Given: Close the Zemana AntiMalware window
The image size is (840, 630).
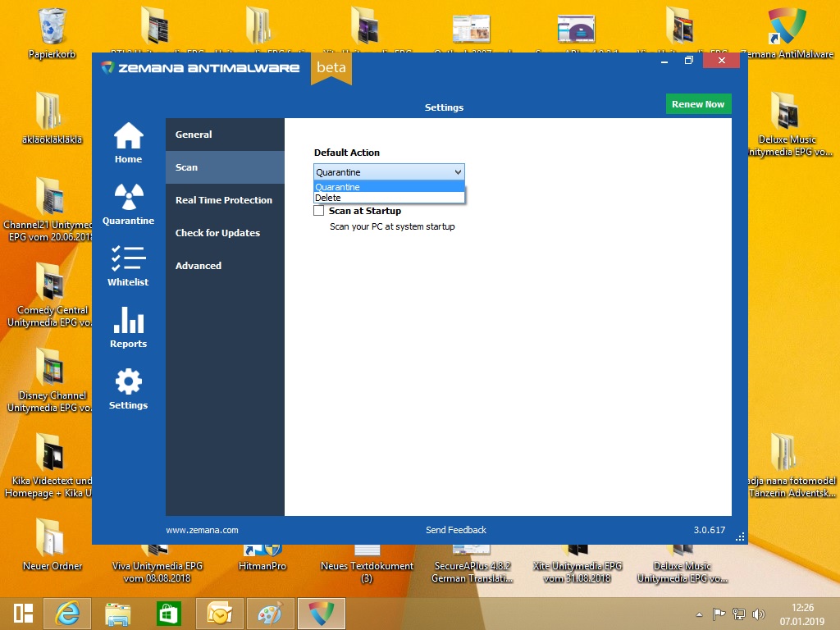Looking at the screenshot, I should click(722, 61).
